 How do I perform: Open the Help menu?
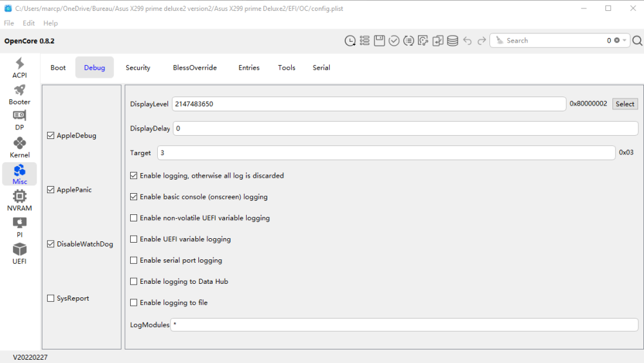[x=50, y=23]
